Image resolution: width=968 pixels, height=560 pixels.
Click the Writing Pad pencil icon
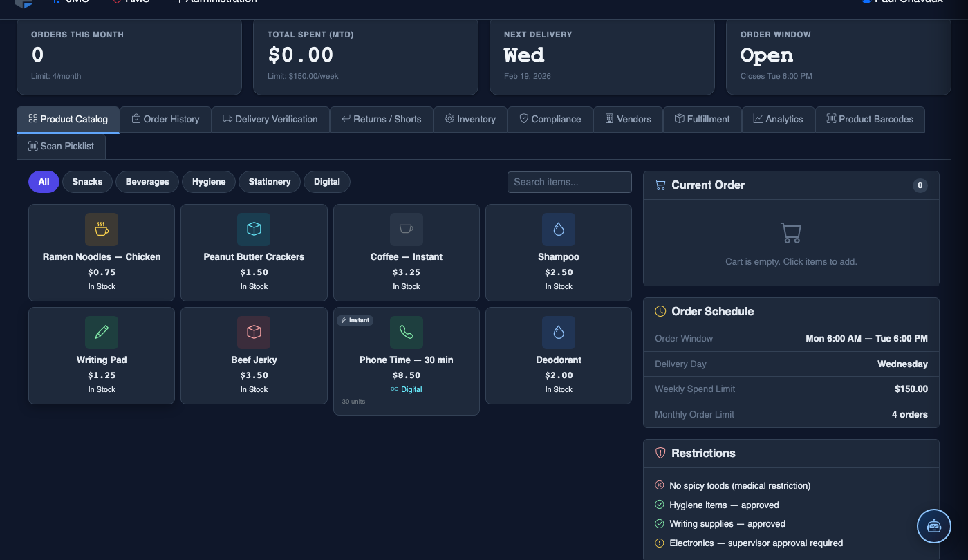[102, 333]
